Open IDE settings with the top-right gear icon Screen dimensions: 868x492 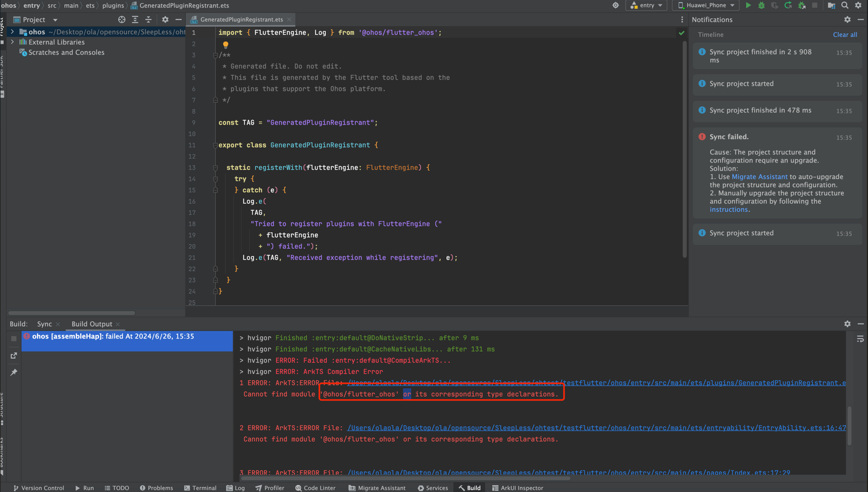pyautogui.click(x=858, y=5)
